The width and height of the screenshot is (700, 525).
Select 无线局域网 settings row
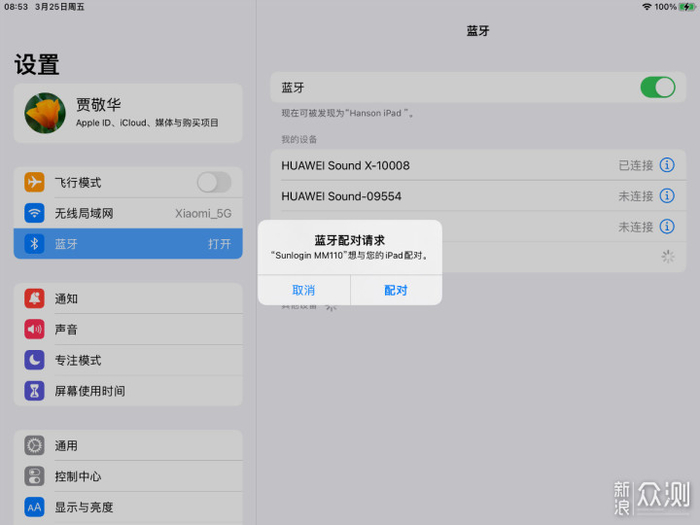(128, 213)
